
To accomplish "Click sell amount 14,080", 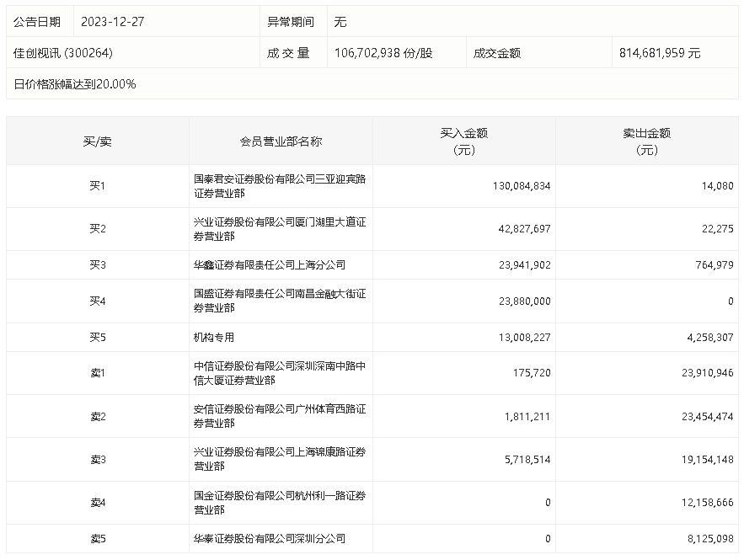I will (717, 186).
